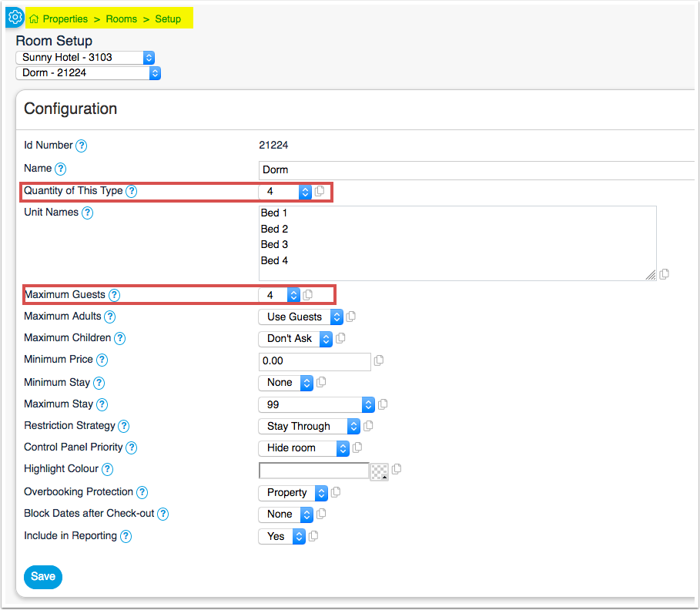Screen dimensions: 700x610
Task: Open the Sunny Hotel property dropdown
Action: [x=85, y=58]
